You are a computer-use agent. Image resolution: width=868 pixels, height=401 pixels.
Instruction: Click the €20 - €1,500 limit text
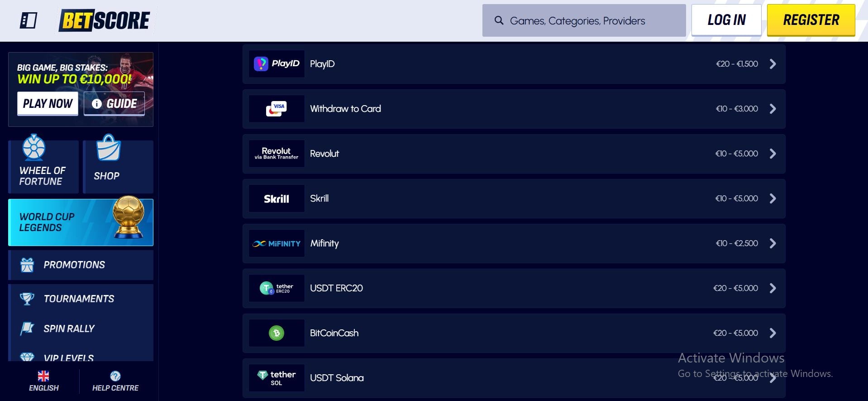(737, 64)
